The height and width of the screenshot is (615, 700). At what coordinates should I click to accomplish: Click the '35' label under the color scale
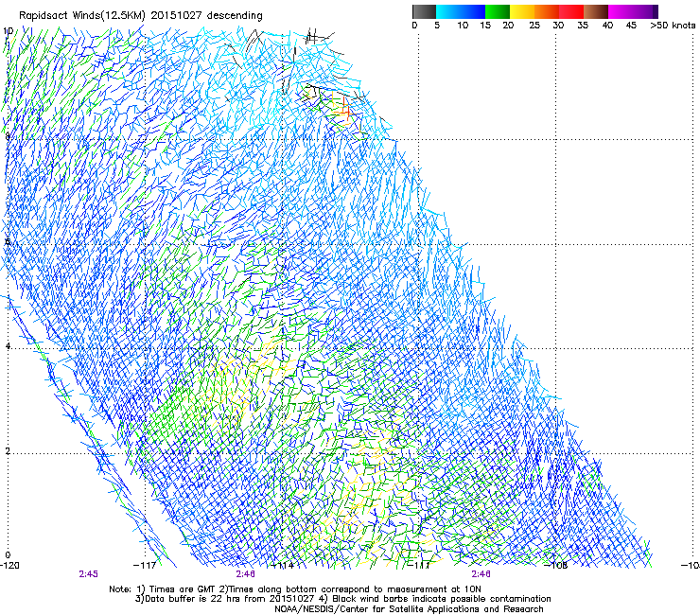point(583,26)
